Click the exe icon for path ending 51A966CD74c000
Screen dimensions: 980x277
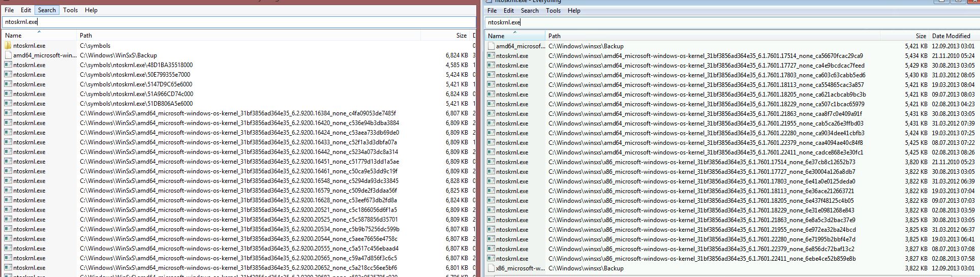point(8,94)
